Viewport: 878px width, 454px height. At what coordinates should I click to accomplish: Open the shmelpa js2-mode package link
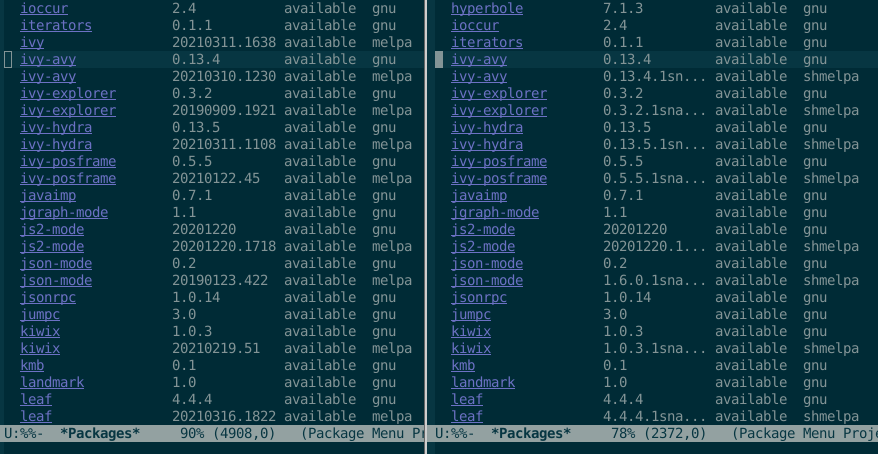coord(483,246)
